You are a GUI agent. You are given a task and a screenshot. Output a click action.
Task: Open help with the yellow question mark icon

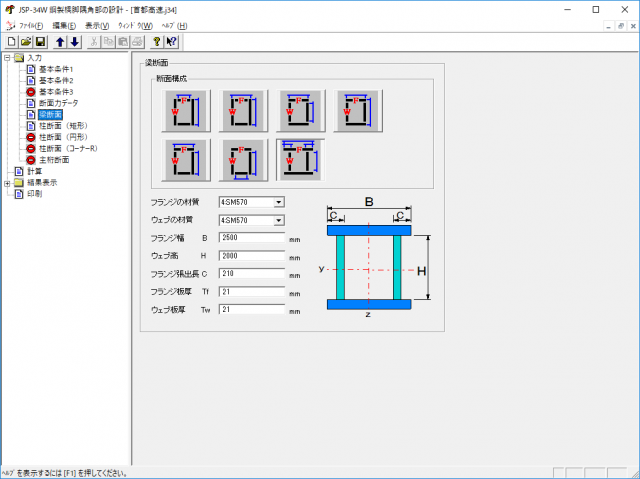157,42
